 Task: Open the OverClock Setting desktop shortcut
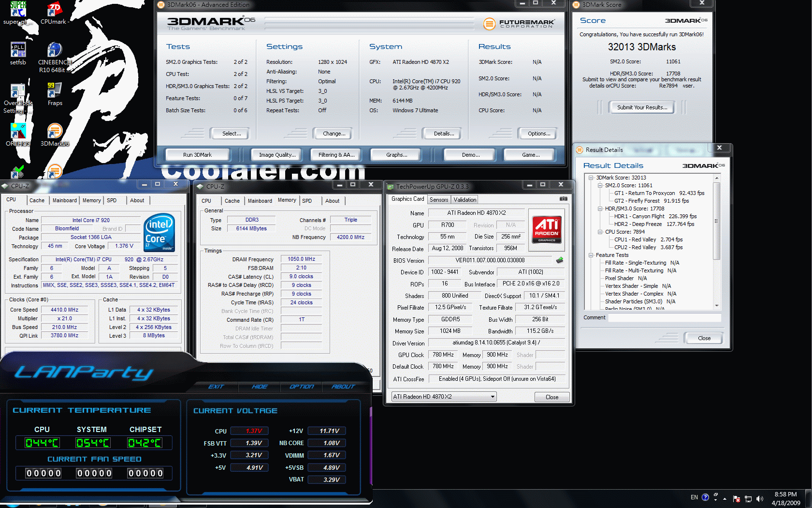click(x=18, y=99)
